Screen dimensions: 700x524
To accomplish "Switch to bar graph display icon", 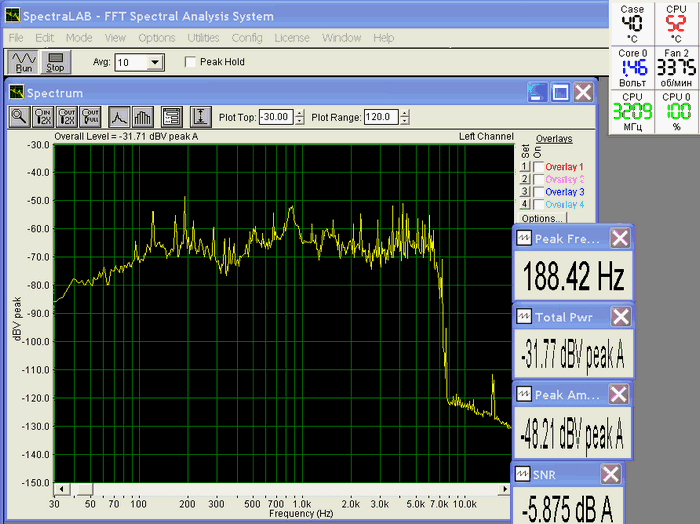I will (142, 116).
